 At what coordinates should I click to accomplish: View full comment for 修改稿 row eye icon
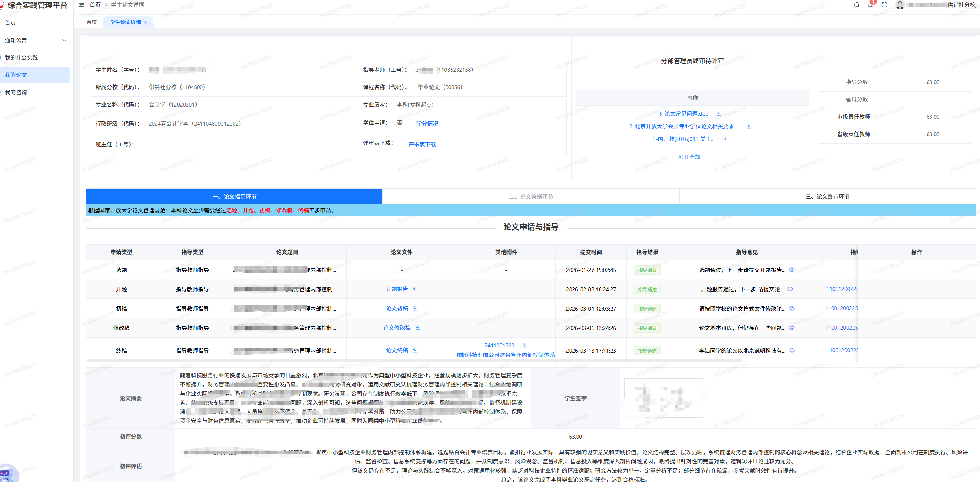792,328
